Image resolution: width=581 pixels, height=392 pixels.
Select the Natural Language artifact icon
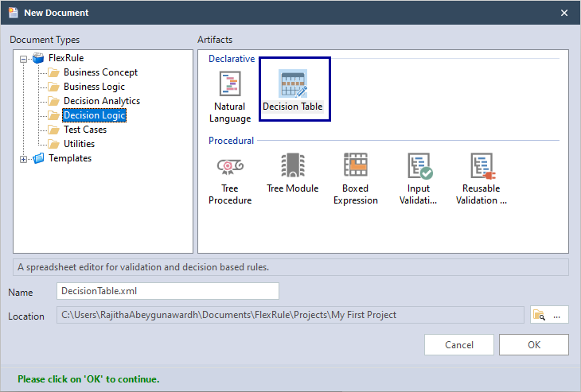coord(230,83)
